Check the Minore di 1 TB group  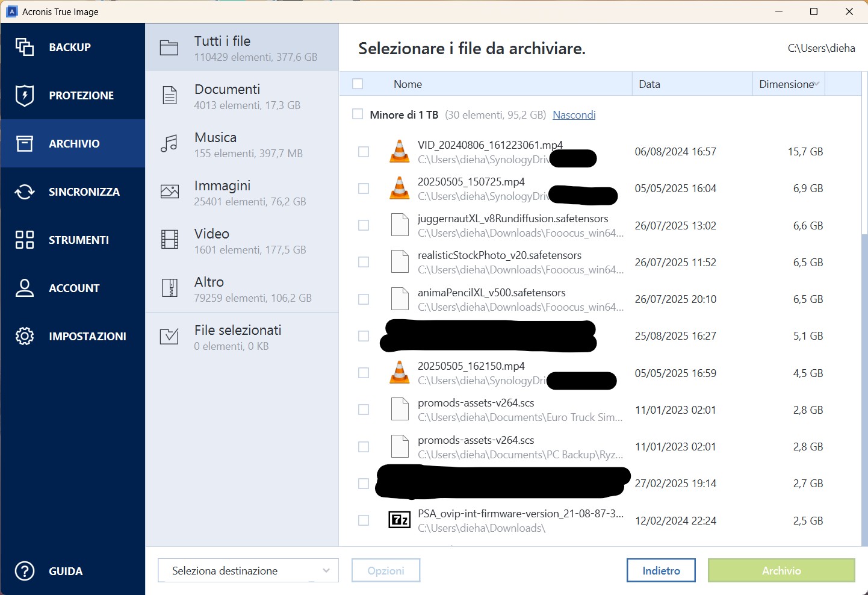pos(358,114)
